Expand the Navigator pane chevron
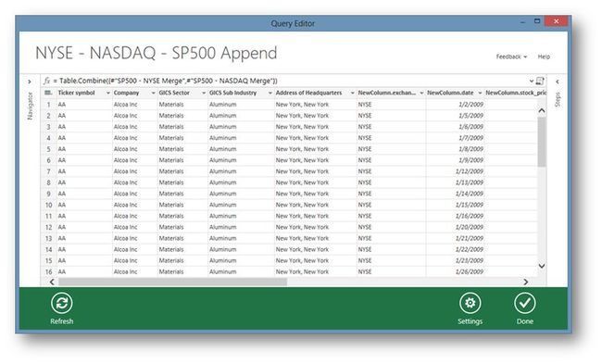 tap(30, 82)
